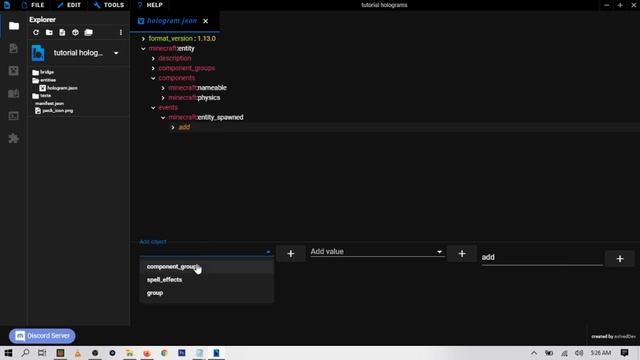This screenshot has height=360, width=640.
Task: Choose component_groups from the dropdown list
Action: point(207,267)
